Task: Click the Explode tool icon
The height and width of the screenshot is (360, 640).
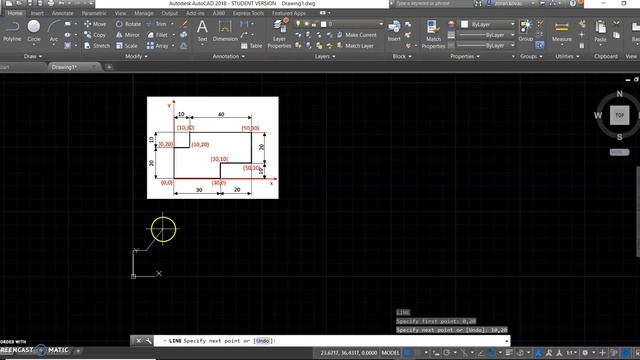Action: tap(184, 35)
